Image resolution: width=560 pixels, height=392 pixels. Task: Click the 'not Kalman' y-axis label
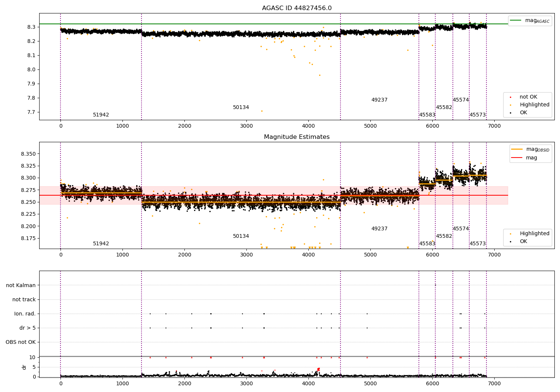[x=21, y=286]
